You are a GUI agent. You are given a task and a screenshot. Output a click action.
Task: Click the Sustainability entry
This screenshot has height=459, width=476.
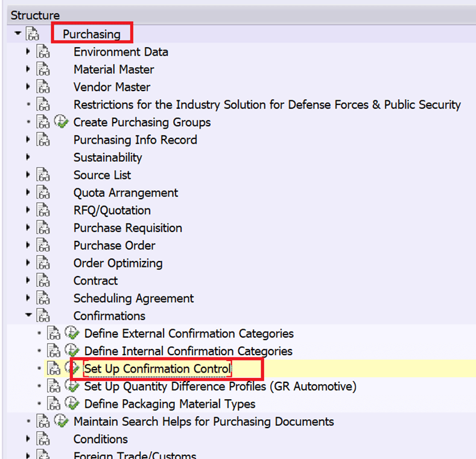tap(108, 158)
